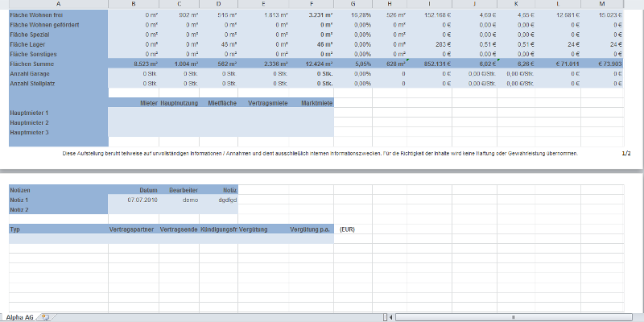Image resolution: width=644 pixels, height=322 pixels.
Task: Select column I header
Action: point(429,4)
